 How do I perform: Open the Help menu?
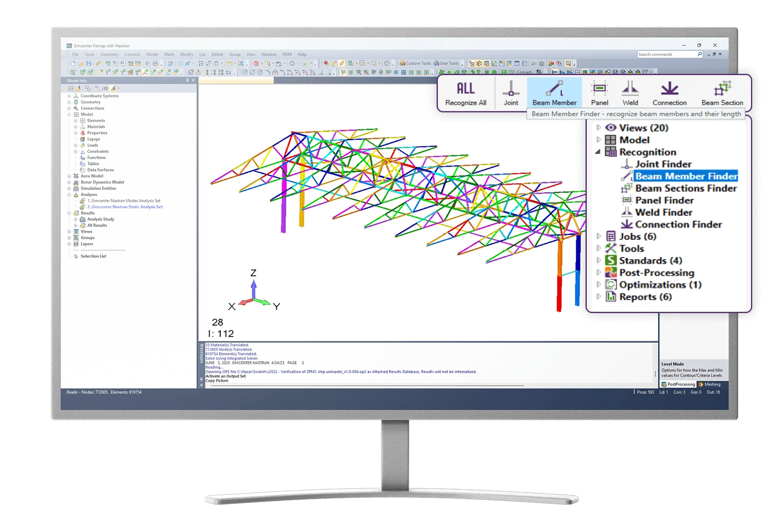click(302, 54)
